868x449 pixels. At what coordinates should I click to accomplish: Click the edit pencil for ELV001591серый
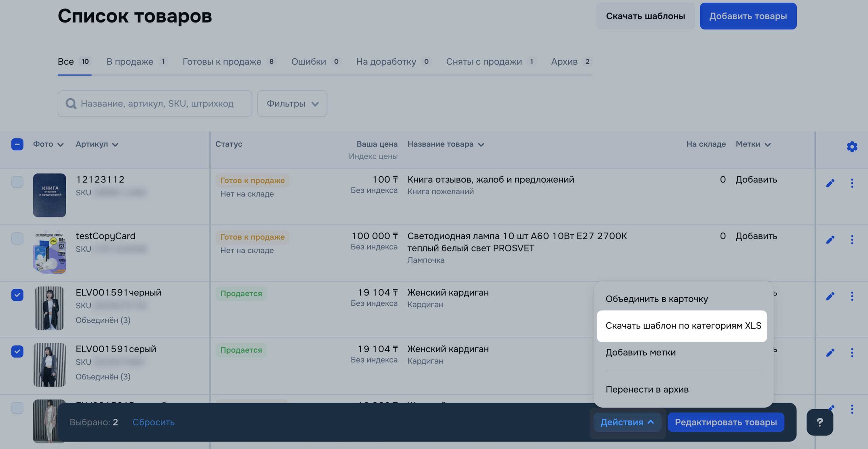click(830, 353)
